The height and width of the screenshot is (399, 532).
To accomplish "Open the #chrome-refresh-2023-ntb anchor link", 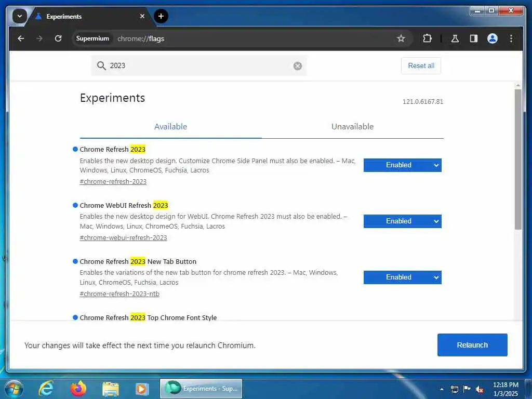I will click(x=119, y=294).
